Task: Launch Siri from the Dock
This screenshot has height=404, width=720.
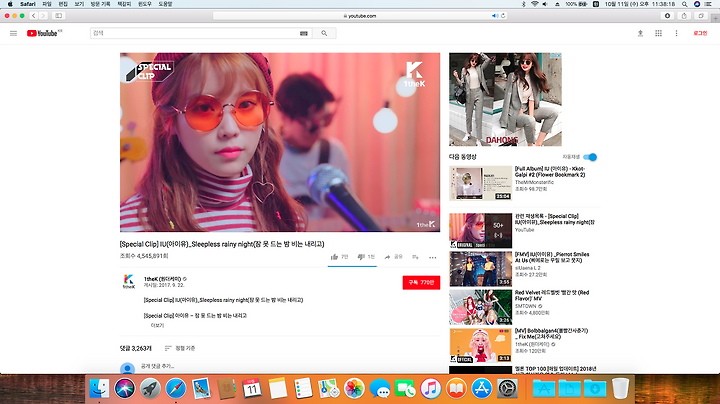Action: (x=124, y=389)
